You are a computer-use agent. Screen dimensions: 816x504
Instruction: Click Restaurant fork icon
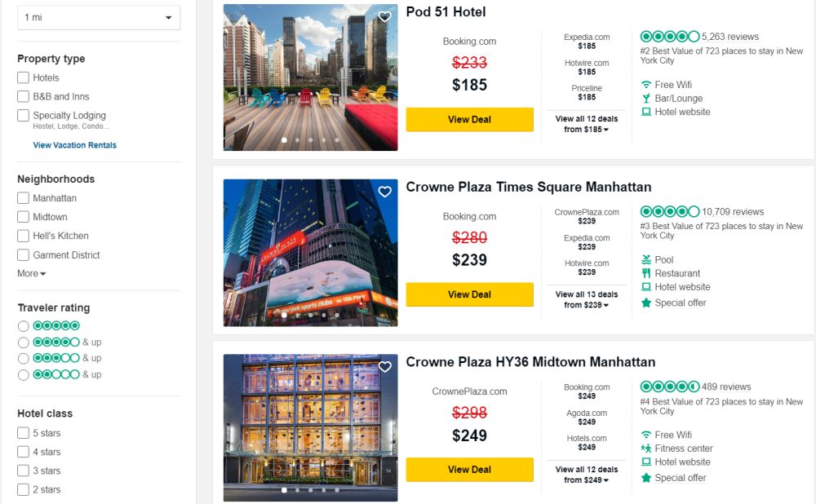coord(646,274)
